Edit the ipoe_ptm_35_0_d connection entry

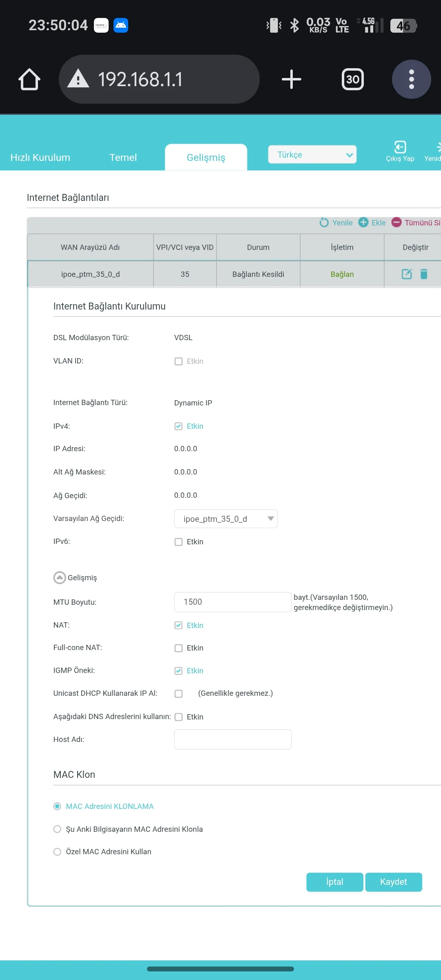click(407, 274)
